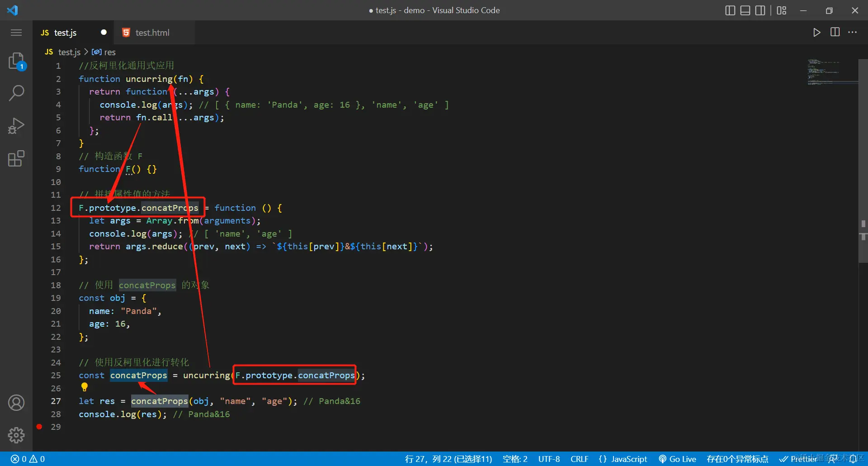Open the Problems panel from errors and warnings
The width and height of the screenshot is (868, 466).
(28, 459)
